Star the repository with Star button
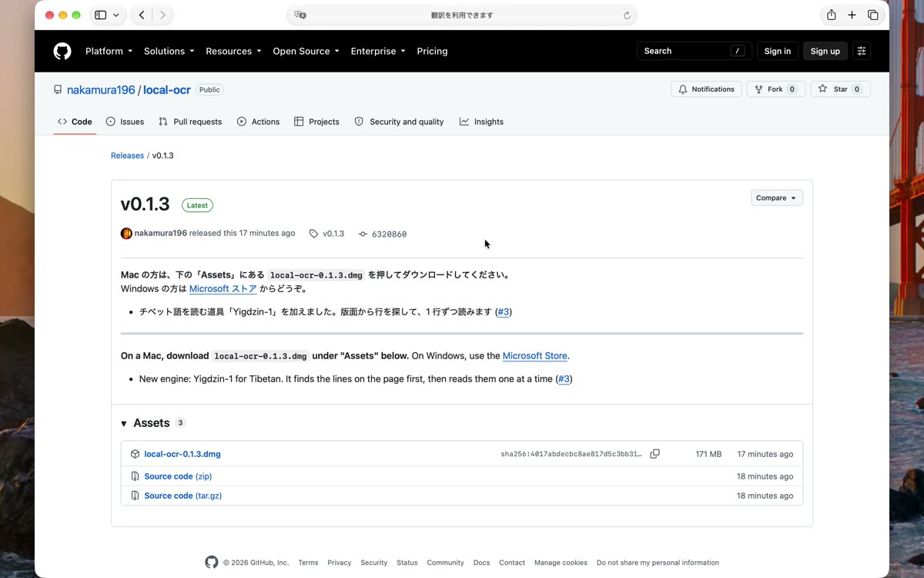The image size is (924, 578). 840,89
